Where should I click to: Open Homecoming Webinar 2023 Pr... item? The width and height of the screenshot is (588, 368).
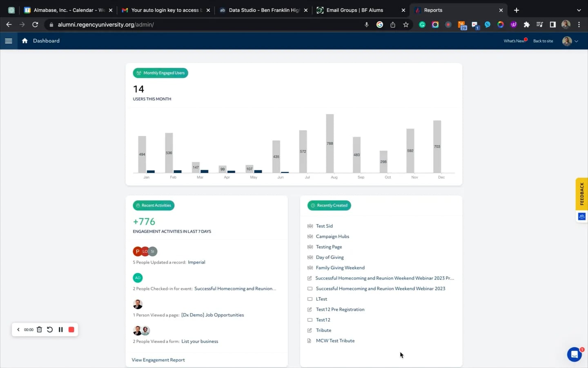(385, 278)
